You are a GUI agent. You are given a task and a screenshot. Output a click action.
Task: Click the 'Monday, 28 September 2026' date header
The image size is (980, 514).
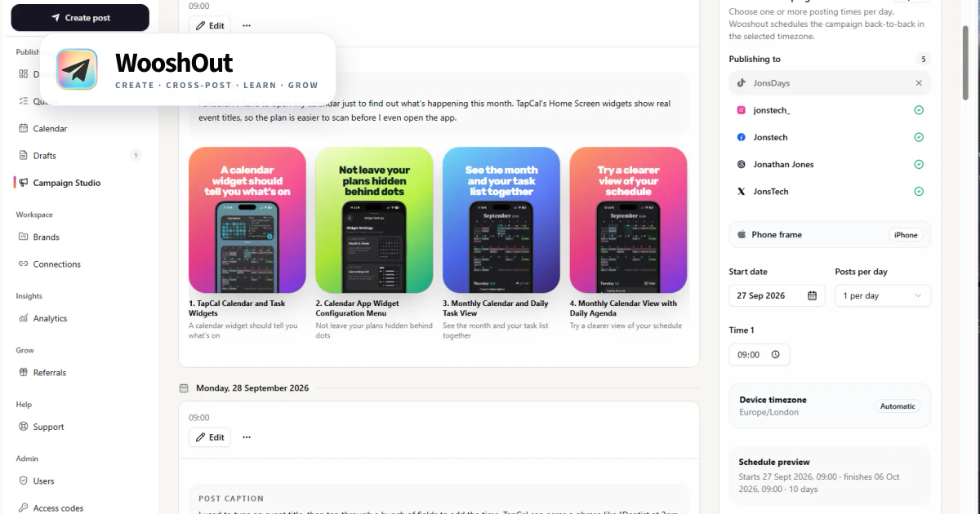[x=252, y=388]
